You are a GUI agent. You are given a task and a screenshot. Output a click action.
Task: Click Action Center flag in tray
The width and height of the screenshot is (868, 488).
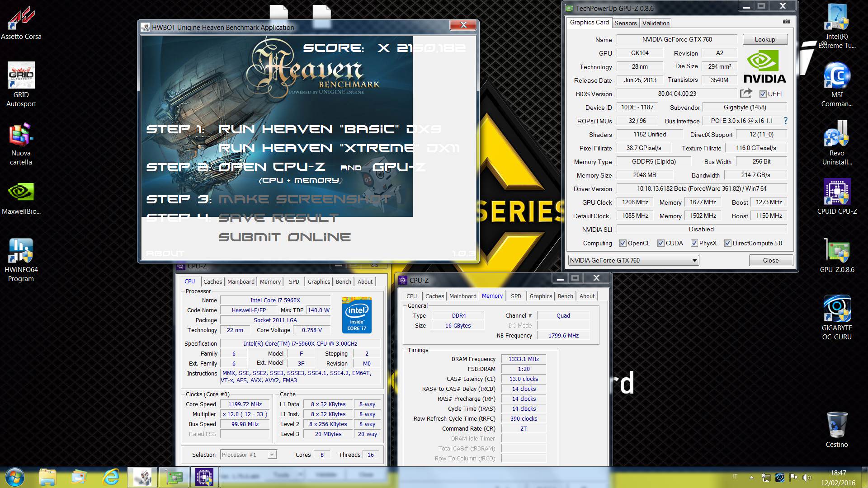pos(793,477)
